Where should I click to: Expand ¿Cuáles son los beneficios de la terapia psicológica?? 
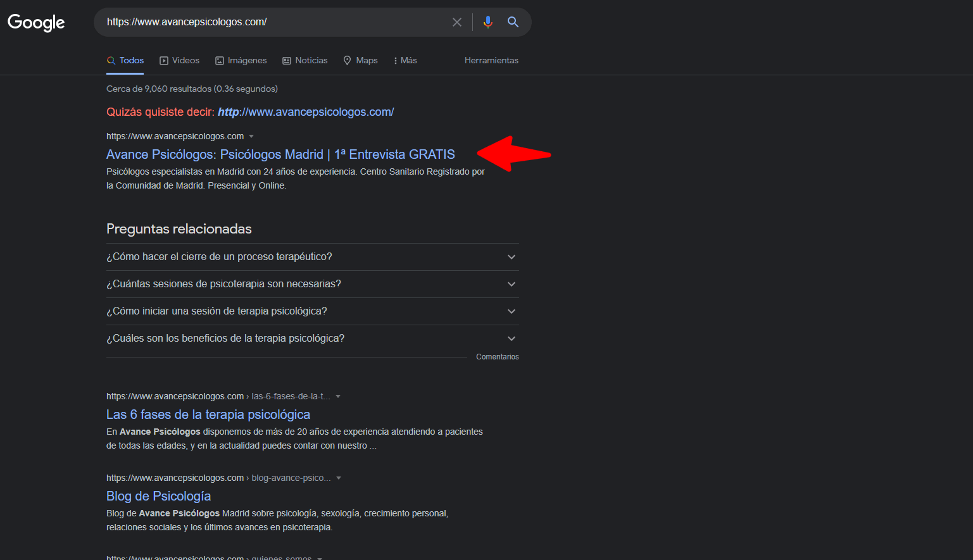click(x=313, y=339)
